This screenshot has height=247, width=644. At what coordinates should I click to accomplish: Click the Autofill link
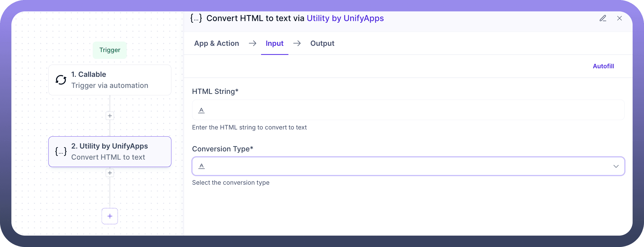tap(603, 66)
